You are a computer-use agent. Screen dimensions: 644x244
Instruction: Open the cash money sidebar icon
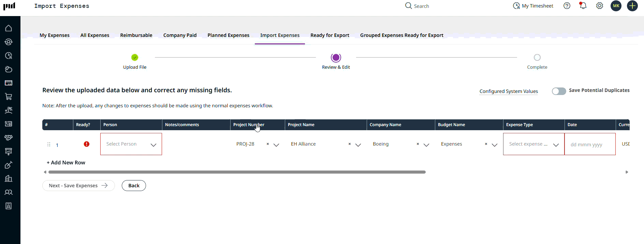(9, 124)
